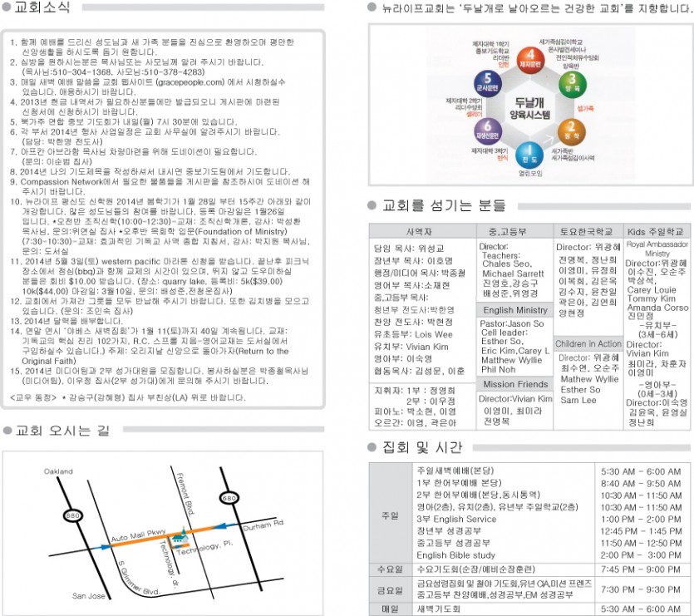
Task: Click the bullet dot beside 교회를 섬기는 분들
Action: click(x=372, y=205)
